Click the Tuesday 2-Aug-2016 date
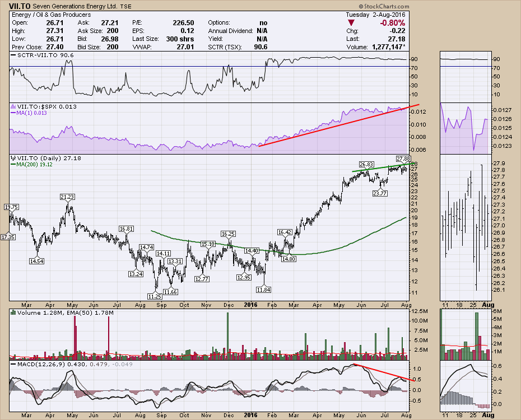 click(x=375, y=15)
